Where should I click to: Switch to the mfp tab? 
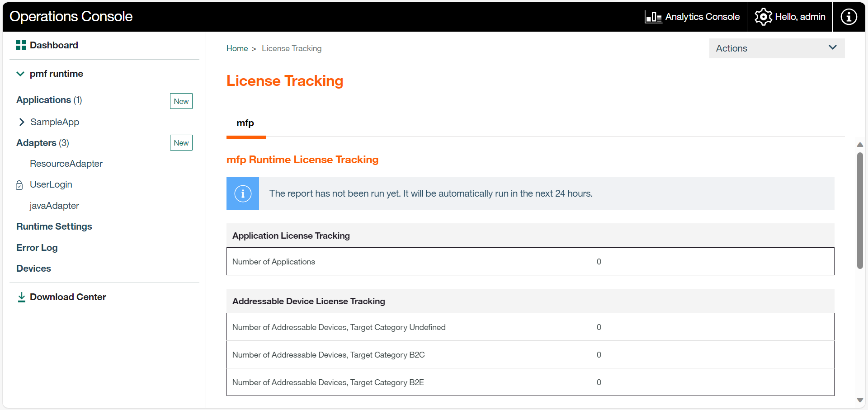(x=245, y=123)
